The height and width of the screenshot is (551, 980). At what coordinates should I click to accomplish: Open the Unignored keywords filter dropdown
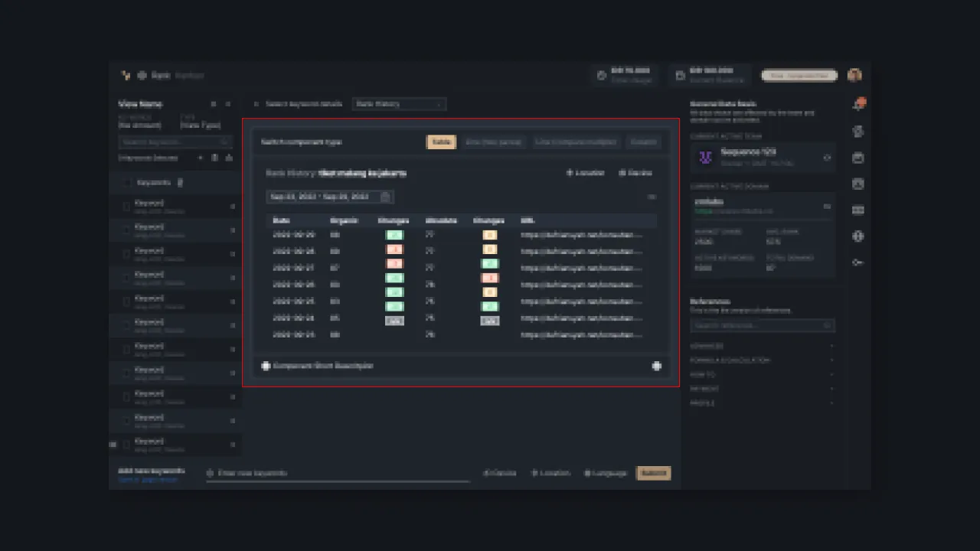coord(160,158)
